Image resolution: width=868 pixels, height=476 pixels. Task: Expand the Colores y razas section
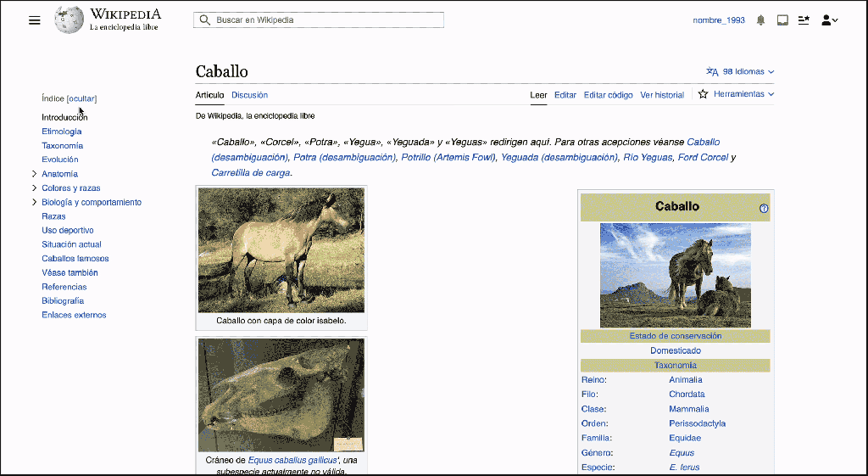[34, 188]
